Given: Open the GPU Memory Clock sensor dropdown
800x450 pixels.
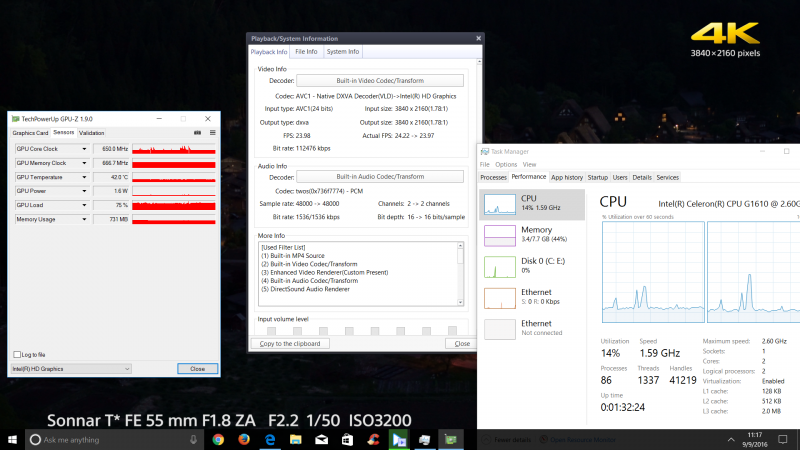Looking at the screenshot, I should [x=84, y=163].
